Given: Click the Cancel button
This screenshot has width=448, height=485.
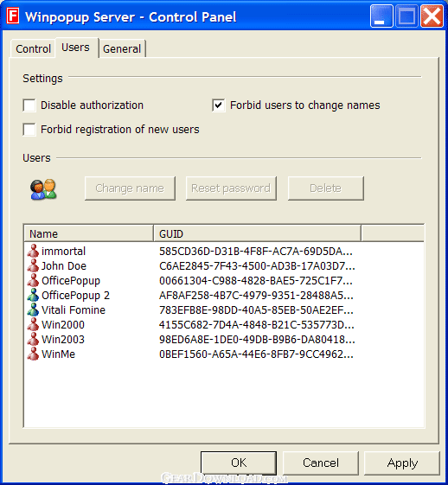Looking at the screenshot, I should click(321, 463).
